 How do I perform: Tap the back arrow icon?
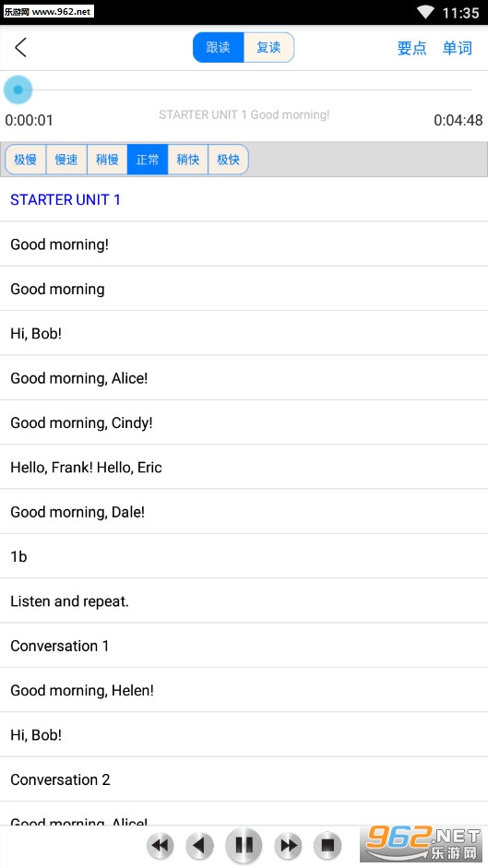click(20, 48)
